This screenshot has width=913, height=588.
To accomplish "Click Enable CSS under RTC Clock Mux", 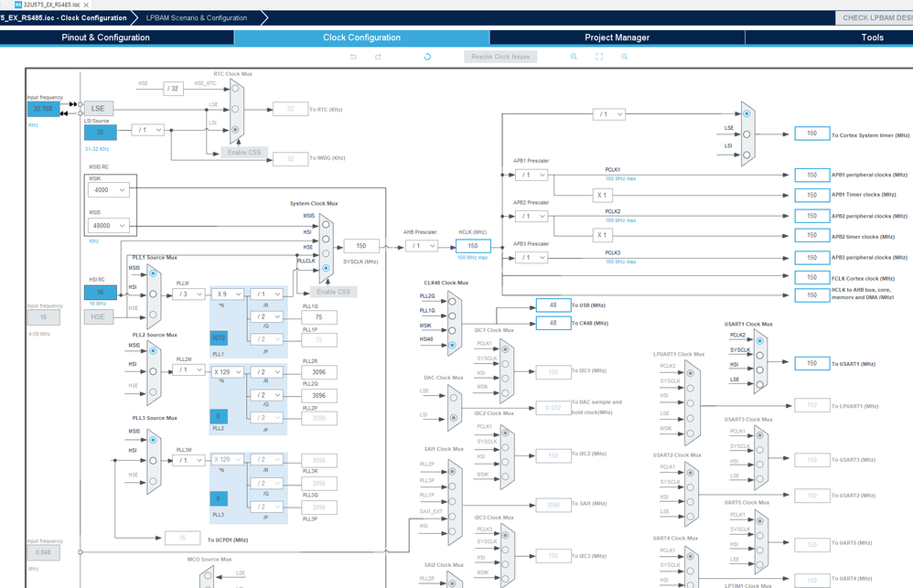I will pos(244,153).
